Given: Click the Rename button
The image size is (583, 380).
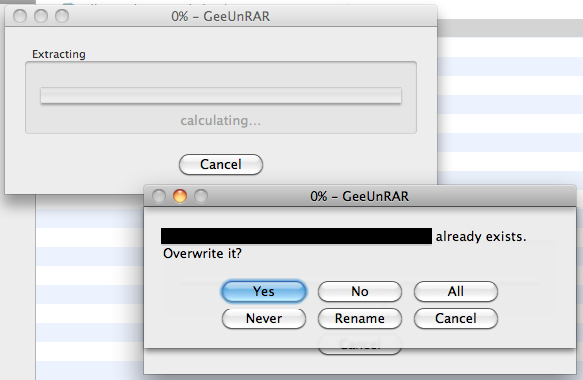Looking at the screenshot, I should pos(360,318).
